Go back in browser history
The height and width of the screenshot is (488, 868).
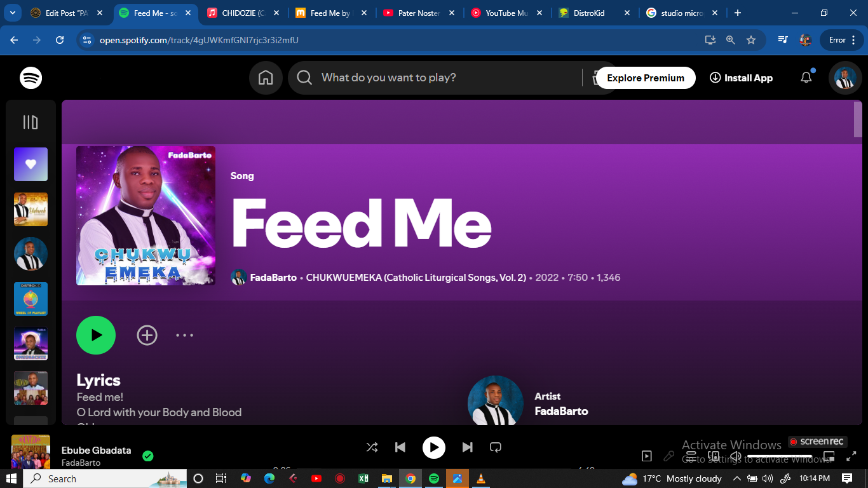[x=14, y=40]
